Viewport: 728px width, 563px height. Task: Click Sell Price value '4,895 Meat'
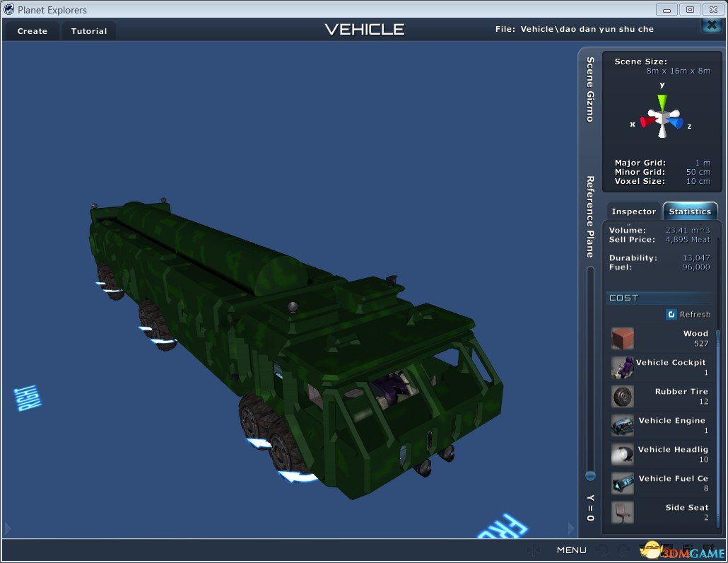(x=688, y=239)
